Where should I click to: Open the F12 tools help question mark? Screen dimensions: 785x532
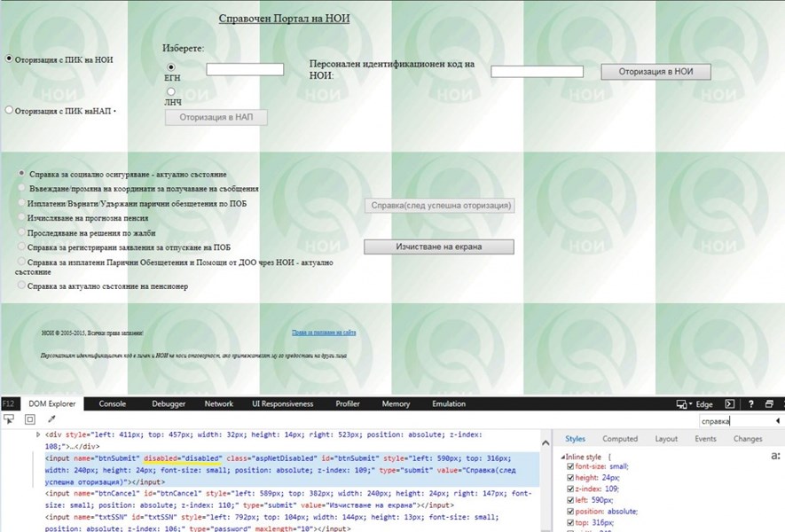click(750, 404)
